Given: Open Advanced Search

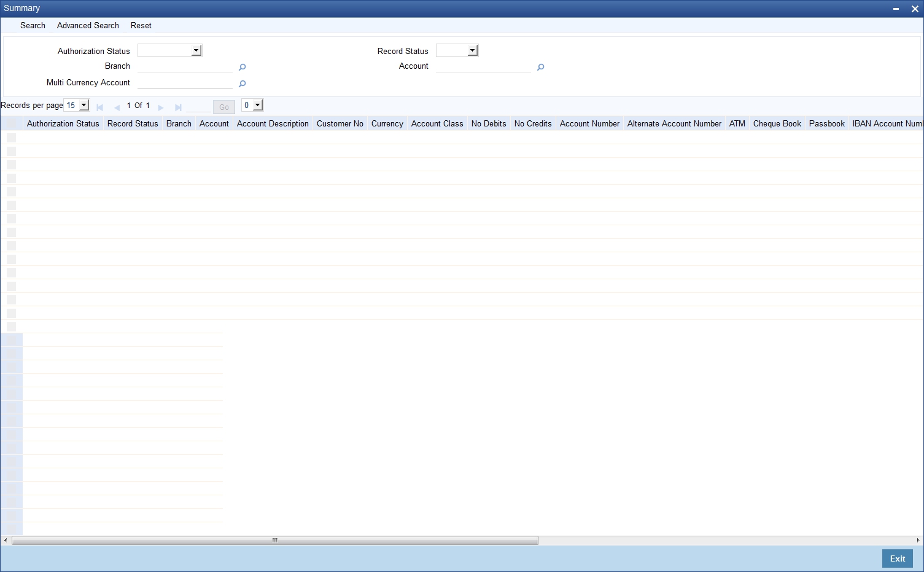Looking at the screenshot, I should [x=88, y=25].
